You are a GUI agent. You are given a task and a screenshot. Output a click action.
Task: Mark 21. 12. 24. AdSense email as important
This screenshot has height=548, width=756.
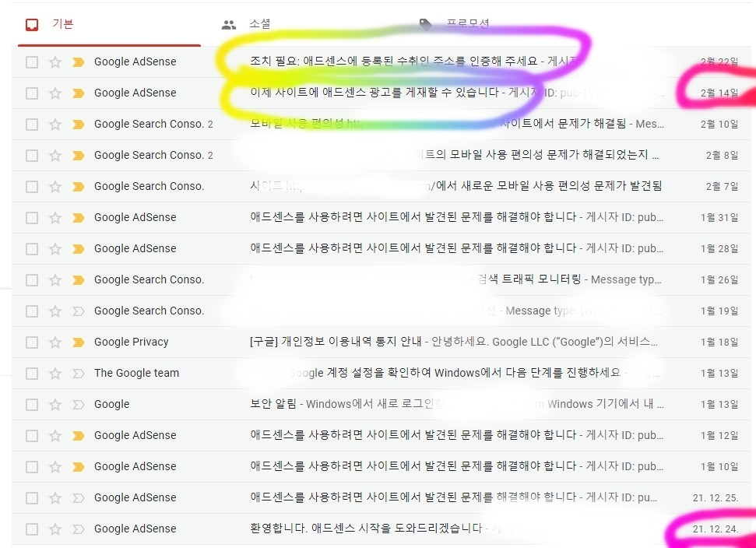click(x=78, y=529)
